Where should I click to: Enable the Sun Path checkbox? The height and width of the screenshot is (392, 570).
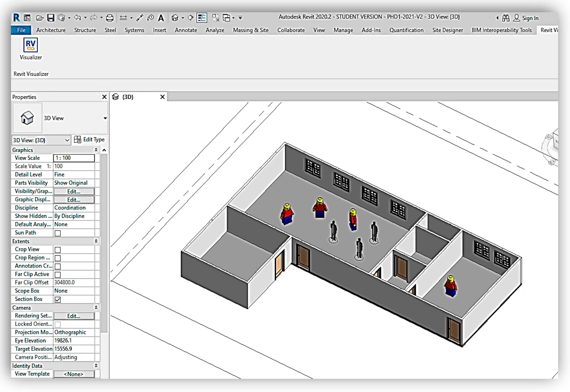tap(58, 233)
